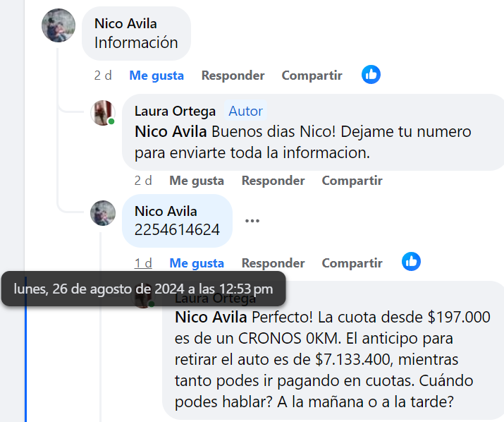Reply to Nico Avila's "Información" comment
Screen dimensions: 504x422
tap(233, 76)
